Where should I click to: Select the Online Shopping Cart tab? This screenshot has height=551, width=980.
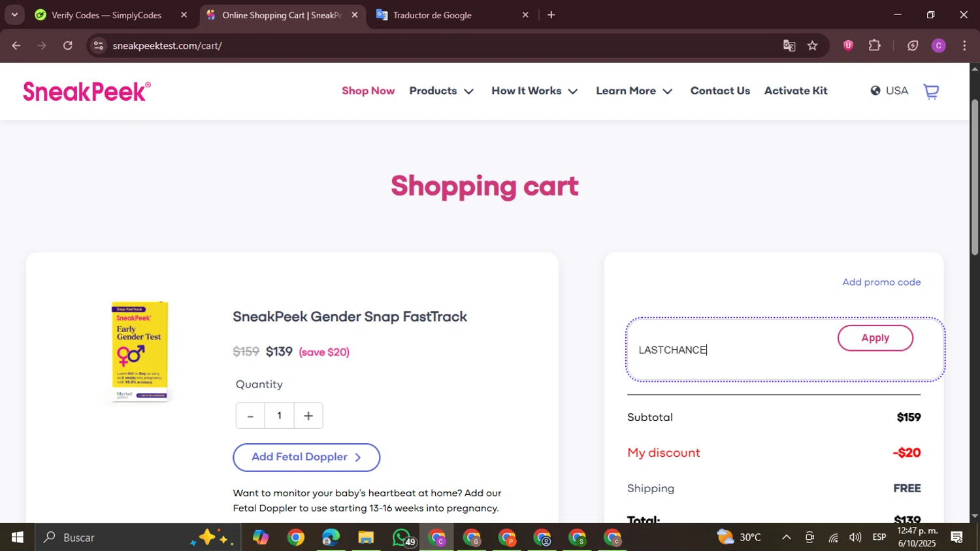coord(282,15)
